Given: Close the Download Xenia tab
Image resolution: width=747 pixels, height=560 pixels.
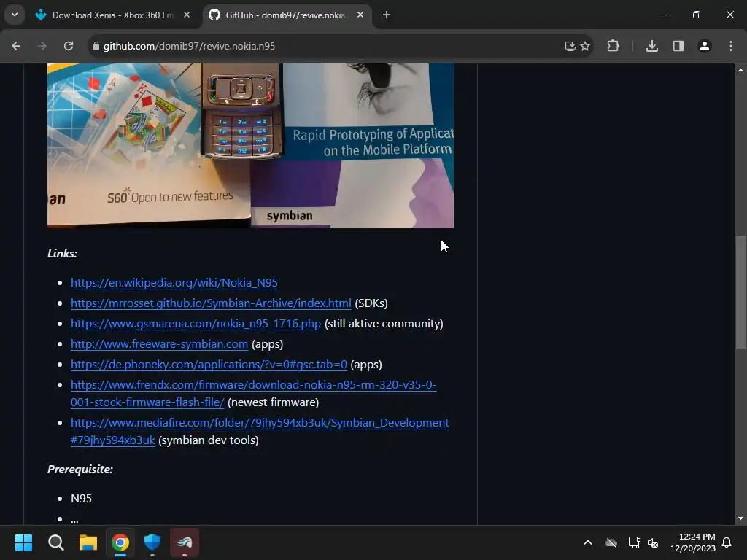Looking at the screenshot, I should 187,15.
